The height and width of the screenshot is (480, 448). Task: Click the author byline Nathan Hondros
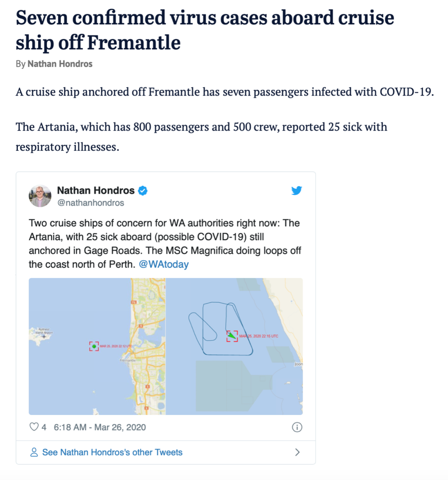pyautogui.click(x=60, y=64)
